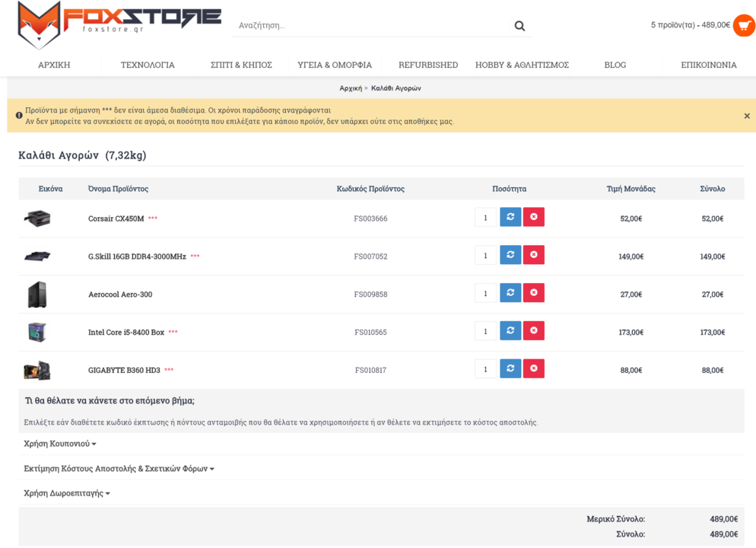The image size is (756, 548).
Task: Open the ΕΠΙΚΟΙΝΩΝΙΑ contact page
Action: 709,65
